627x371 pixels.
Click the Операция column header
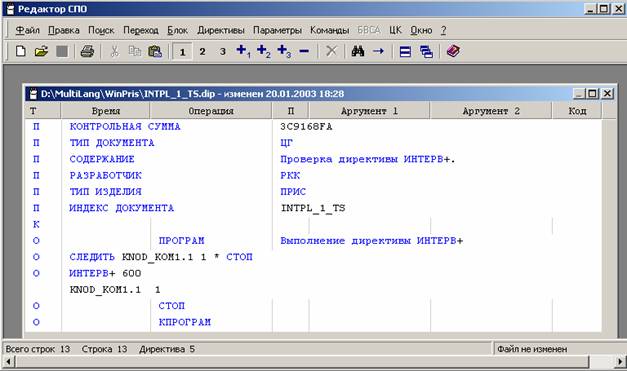[x=211, y=111]
